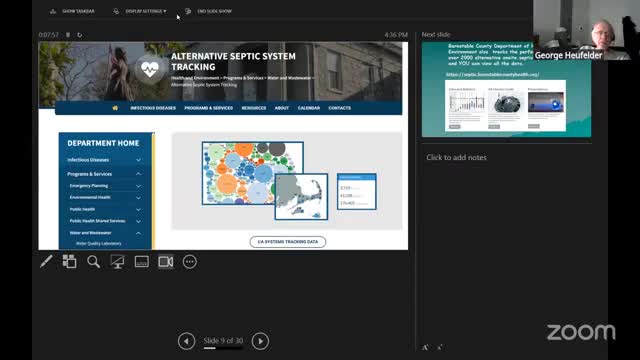Collapse Programs & Services chevron in sidebar
Screen dimensions: 640x360
click(x=138, y=174)
